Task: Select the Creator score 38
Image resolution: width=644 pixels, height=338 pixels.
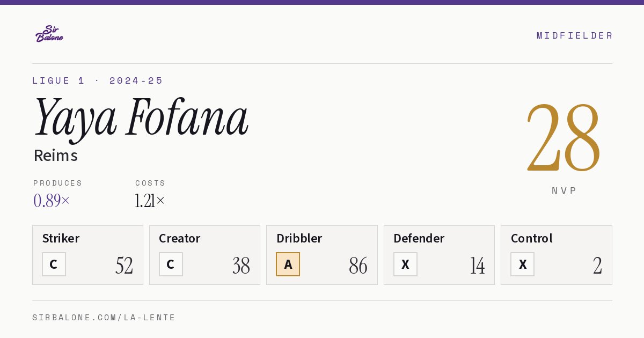Action: (241, 266)
